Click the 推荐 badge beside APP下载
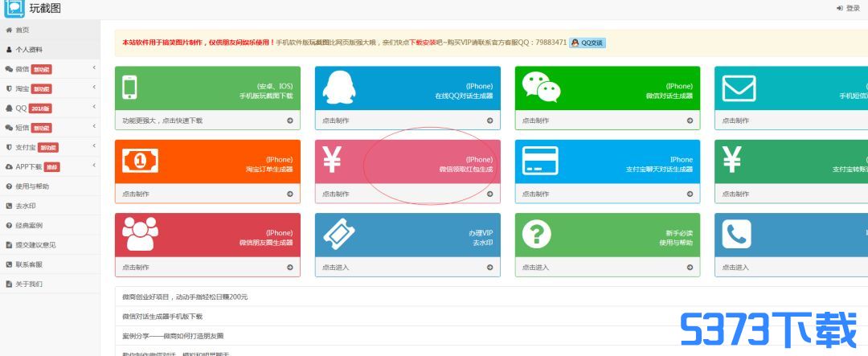Screen dimensions: 868x356 click(x=51, y=167)
